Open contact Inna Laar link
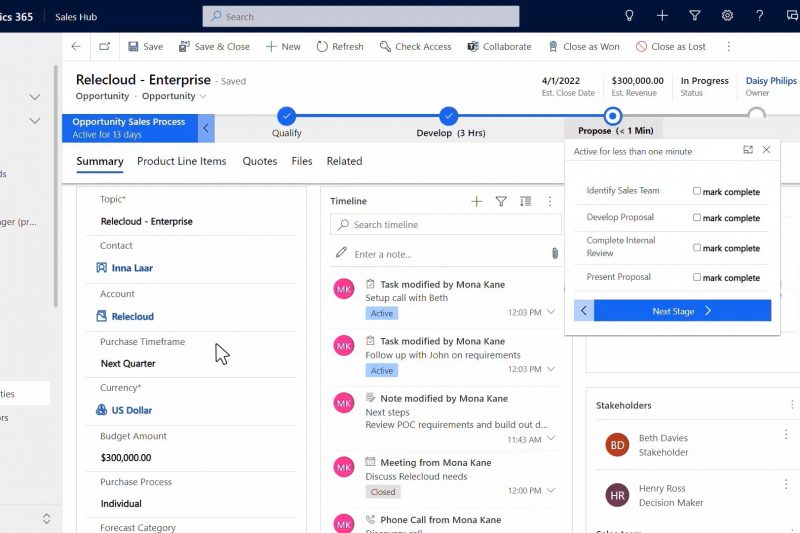The width and height of the screenshot is (800, 533). pyautogui.click(x=132, y=268)
